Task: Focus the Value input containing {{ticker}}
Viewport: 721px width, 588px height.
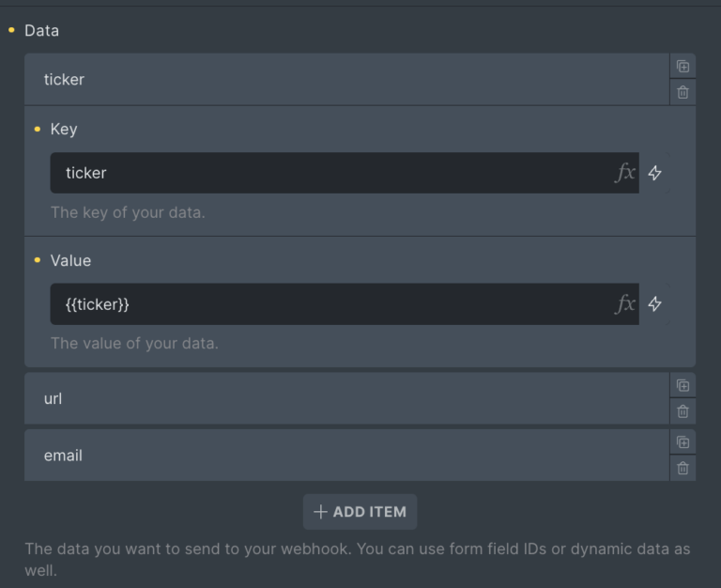Action: click(329, 304)
